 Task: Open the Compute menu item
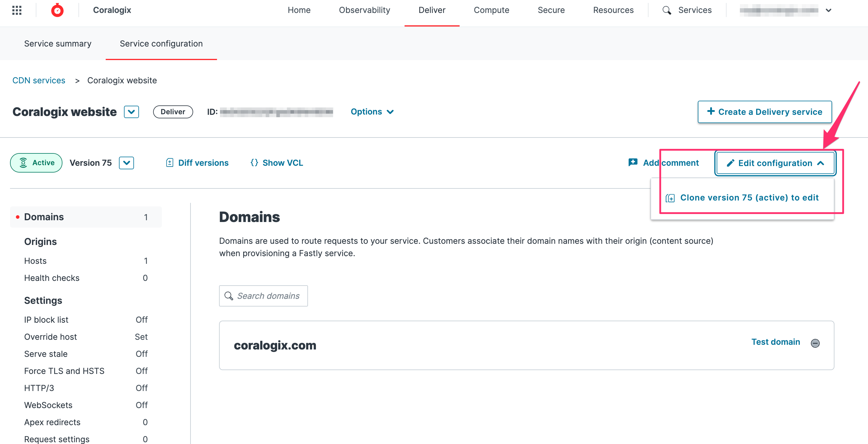(491, 10)
